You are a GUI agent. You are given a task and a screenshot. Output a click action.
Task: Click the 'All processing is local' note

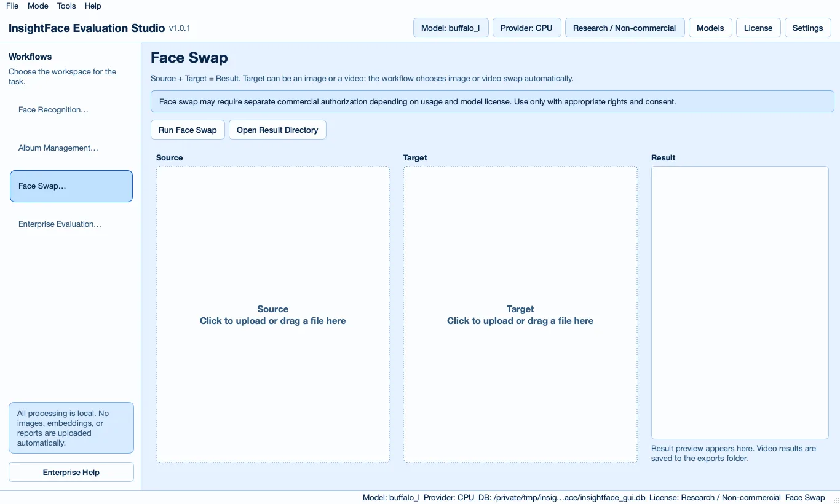tap(71, 428)
